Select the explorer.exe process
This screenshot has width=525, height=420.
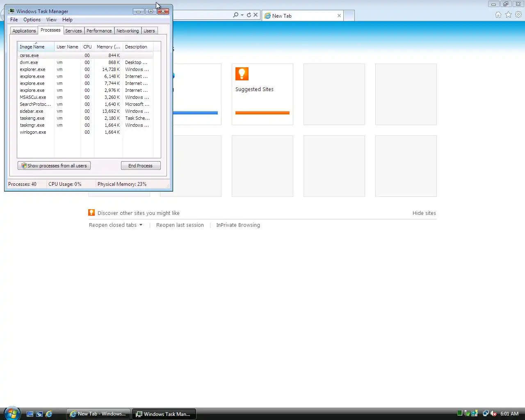[85, 69]
